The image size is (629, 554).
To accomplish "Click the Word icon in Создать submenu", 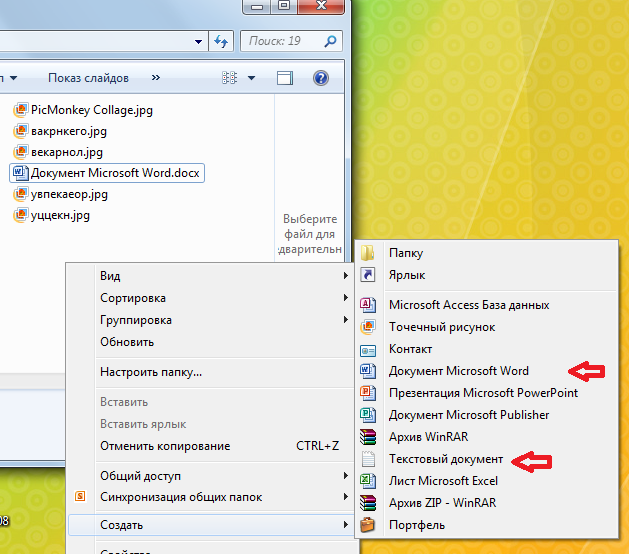I will coord(368,371).
